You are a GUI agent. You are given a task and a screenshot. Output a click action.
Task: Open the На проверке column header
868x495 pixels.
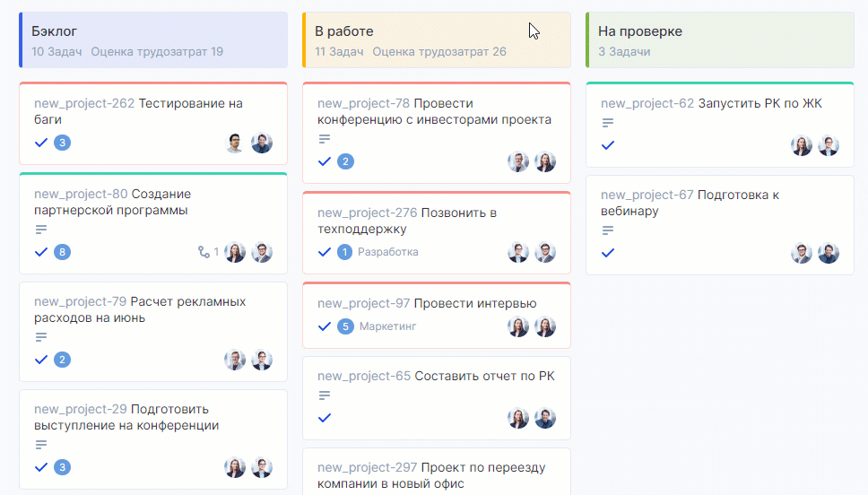click(x=720, y=40)
